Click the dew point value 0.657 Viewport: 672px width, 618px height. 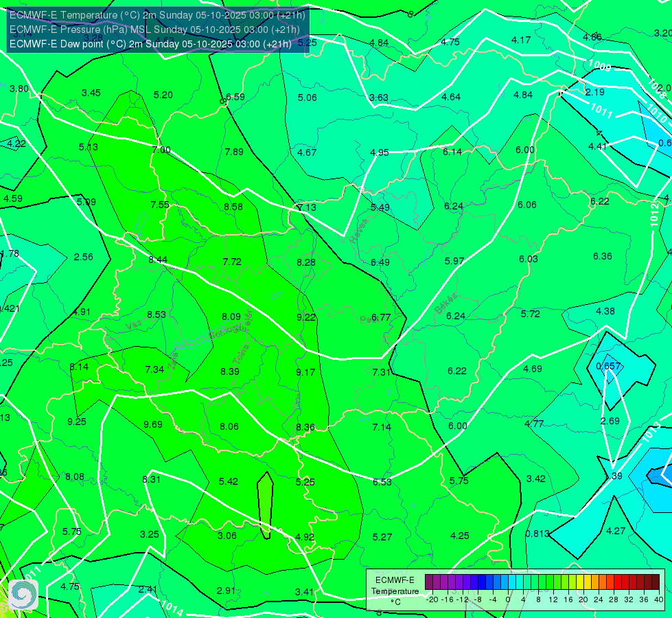click(x=609, y=366)
